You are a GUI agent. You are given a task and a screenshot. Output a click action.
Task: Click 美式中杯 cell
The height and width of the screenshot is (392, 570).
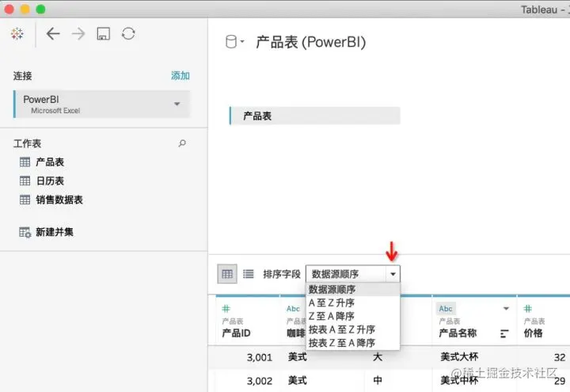[x=459, y=380]
